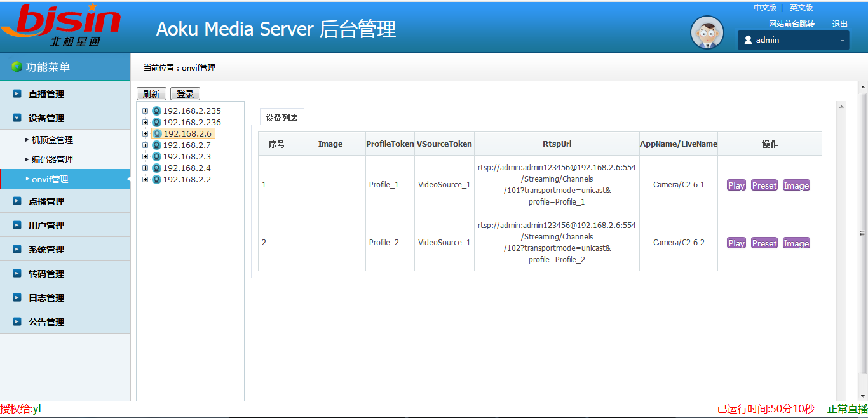
Task: Switch to the 设备列表 tab
Action: pyautogui.click(x=282, y=118)
